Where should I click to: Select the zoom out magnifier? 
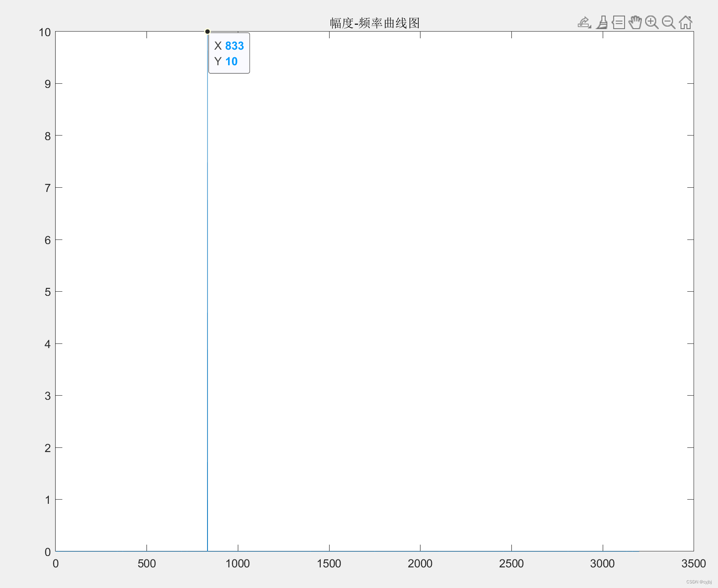[x=668, y=22]
